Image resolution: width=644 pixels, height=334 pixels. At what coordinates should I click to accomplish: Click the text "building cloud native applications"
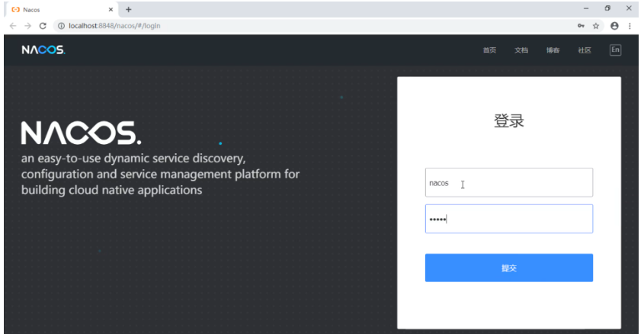112,190
